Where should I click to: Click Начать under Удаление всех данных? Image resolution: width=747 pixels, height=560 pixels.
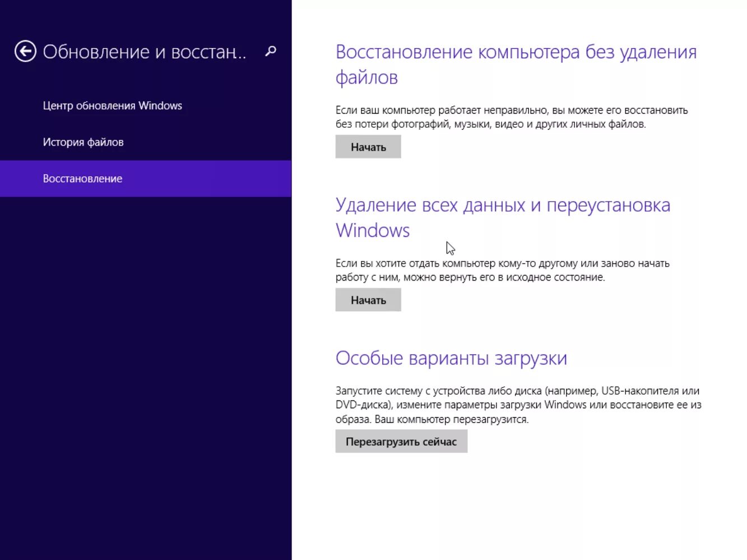368,300
